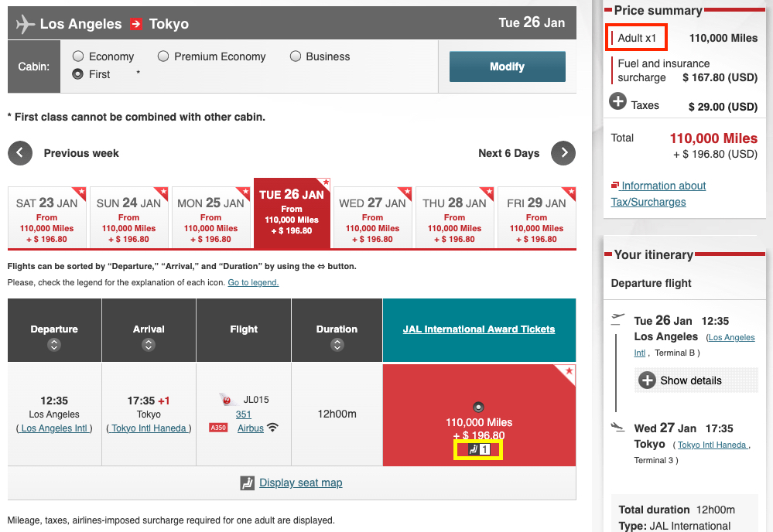
Task: Click the Next 6 Days arrow circle
Action: (563, 153)
